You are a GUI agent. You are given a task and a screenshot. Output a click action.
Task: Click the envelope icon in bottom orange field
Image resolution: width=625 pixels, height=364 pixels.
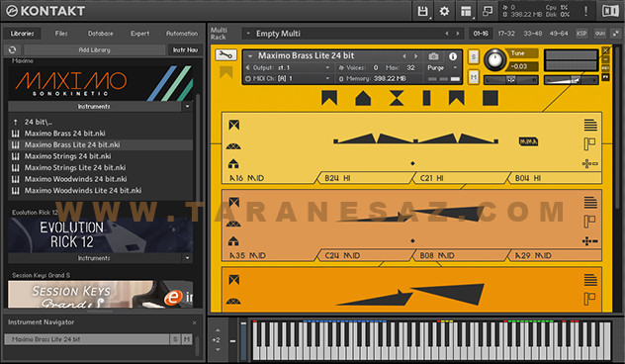234,280
